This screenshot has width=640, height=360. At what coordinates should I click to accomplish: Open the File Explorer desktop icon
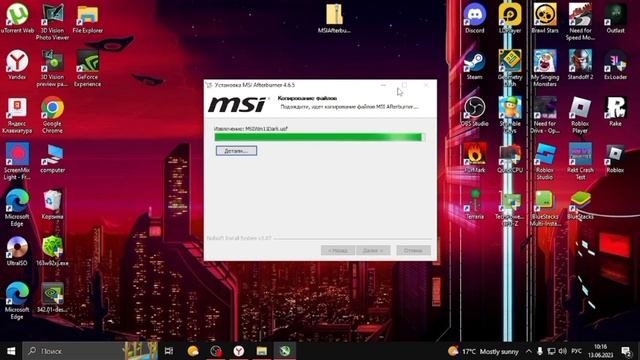click(x=87, y=18)
